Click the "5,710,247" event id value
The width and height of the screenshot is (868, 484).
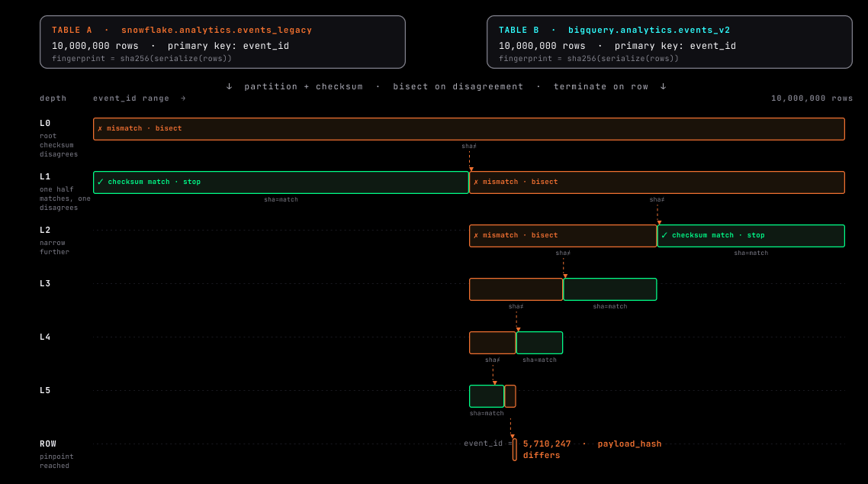(x=547, y=444)
